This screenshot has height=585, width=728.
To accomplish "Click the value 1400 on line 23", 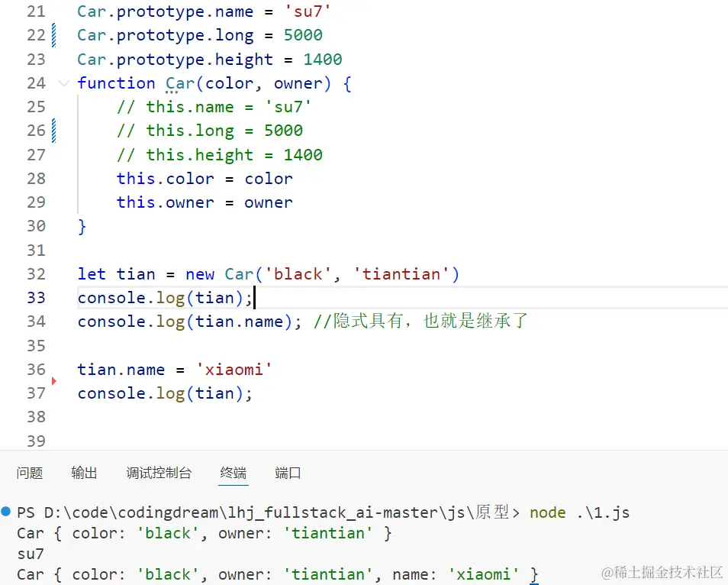I will coord(323,60).
